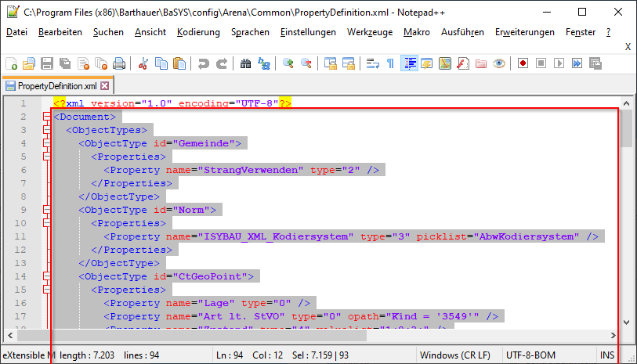Collapse ObjectType CtGeoPoint fold marker on line 14
The width and height of the screenshot is (637, 364).
click(47, 276)
